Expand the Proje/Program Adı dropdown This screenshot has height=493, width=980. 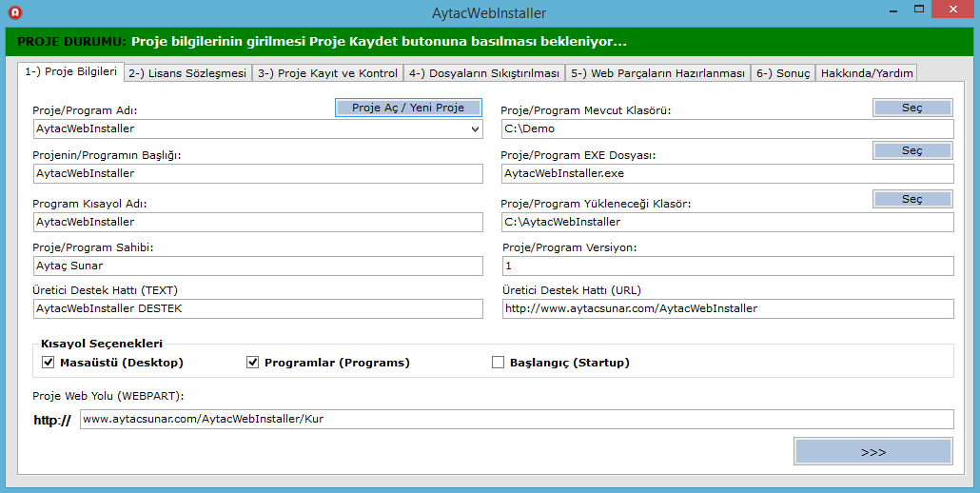tap(475, 128)
